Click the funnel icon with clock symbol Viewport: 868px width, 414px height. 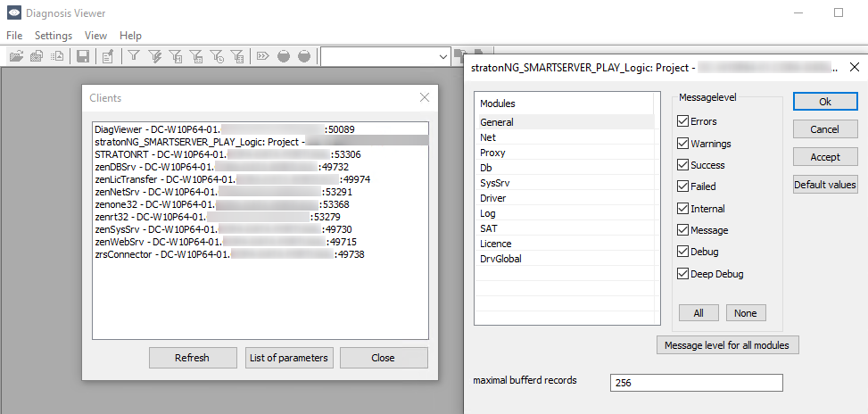tap(218, 56)
